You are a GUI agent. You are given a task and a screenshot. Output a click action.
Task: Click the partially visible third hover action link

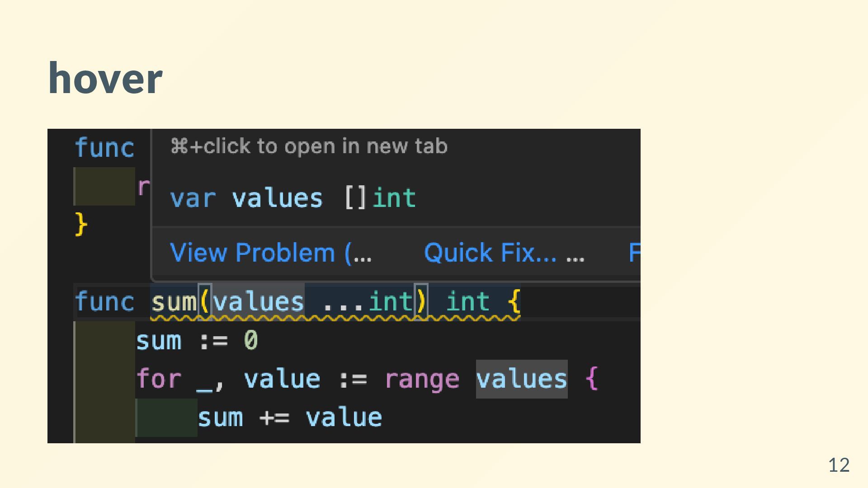[634, 253]
